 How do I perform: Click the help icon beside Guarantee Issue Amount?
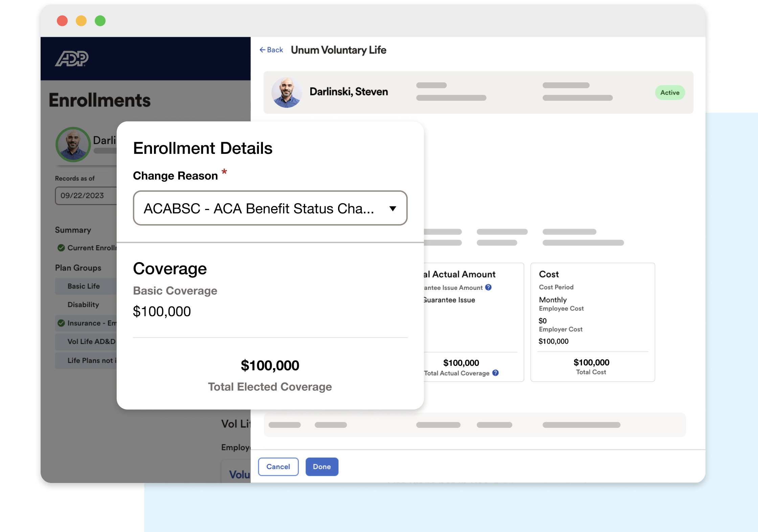point(488,287)
